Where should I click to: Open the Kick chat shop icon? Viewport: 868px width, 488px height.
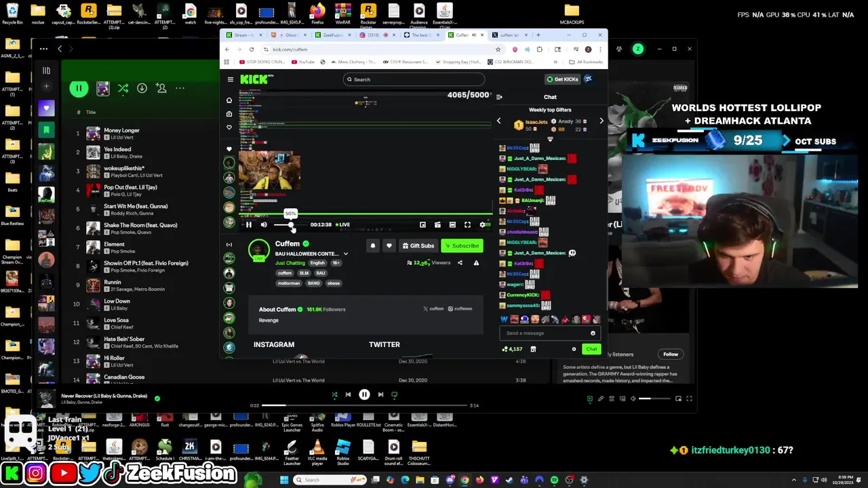533,349
